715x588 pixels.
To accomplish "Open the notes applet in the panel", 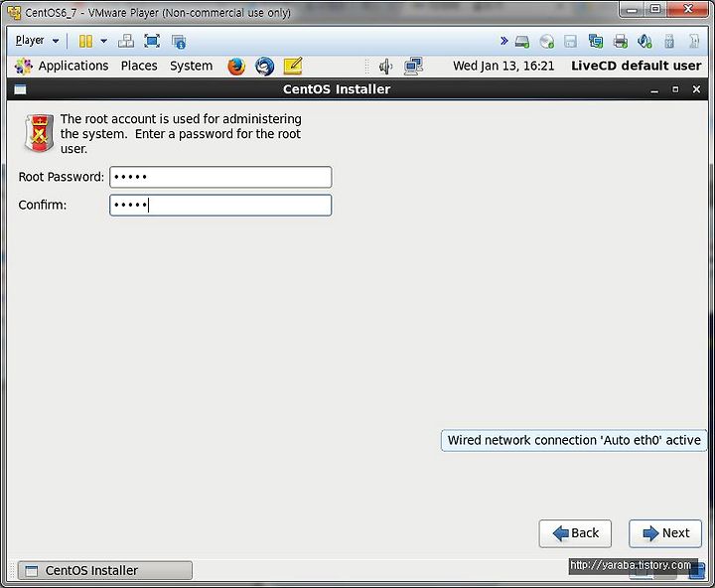I will pos(293,66).
